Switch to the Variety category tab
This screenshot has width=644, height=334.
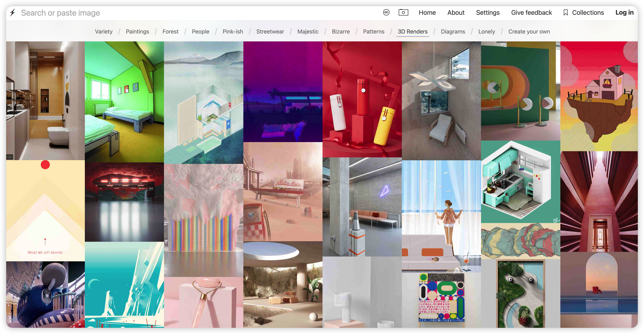coord(104,31)
